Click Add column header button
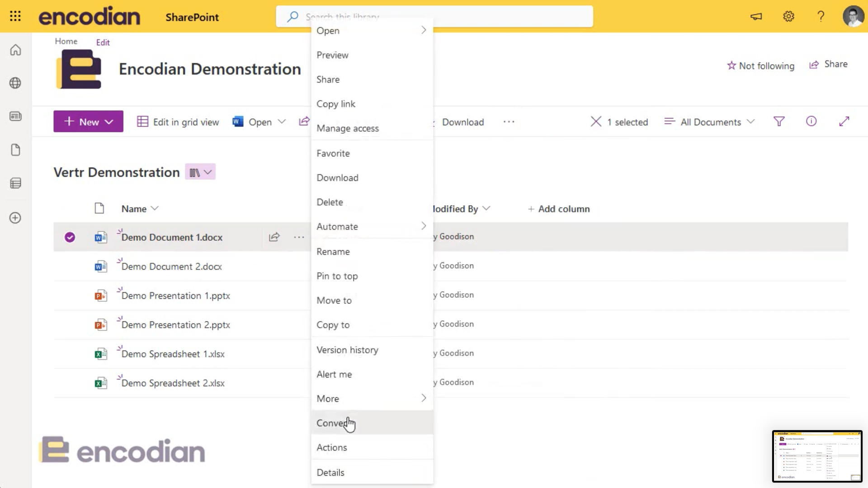This screenshot has width=868, height=488. (x=559, y=209)
